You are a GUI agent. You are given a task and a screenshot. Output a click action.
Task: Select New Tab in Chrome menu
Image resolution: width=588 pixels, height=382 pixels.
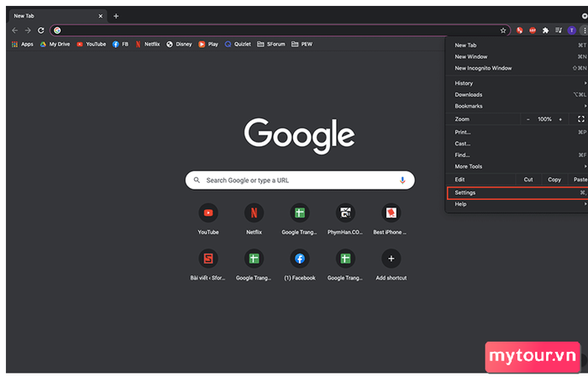(517, 45)
